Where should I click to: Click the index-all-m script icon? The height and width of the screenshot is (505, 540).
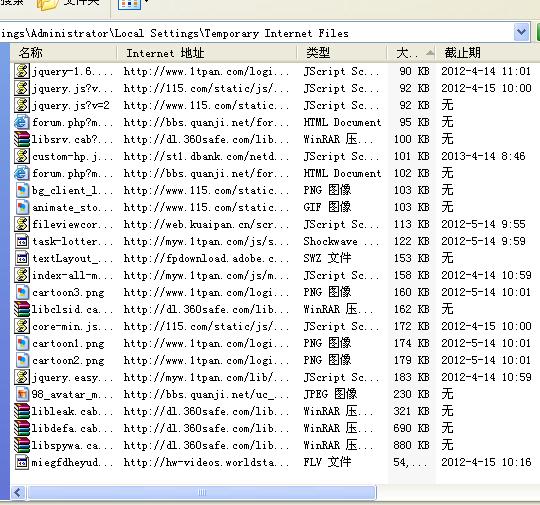[22, 275]
